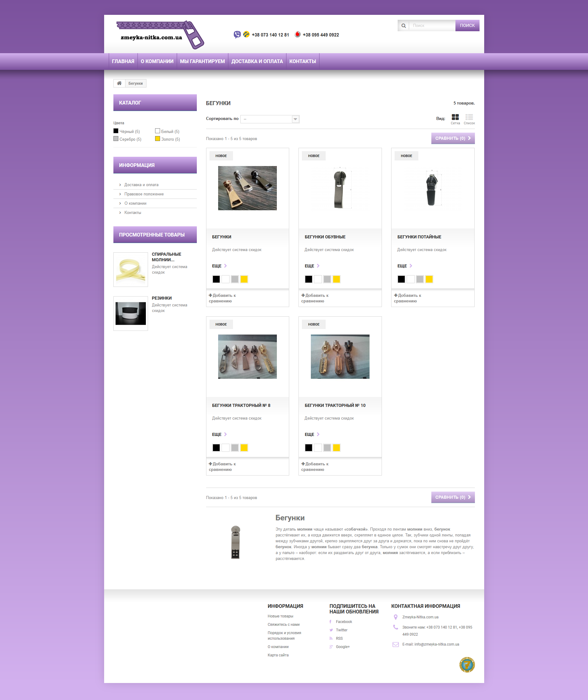588x700 pixels.
Task: Click the top СРАВНИТЬ (0) button
Action: click(453, 139)
